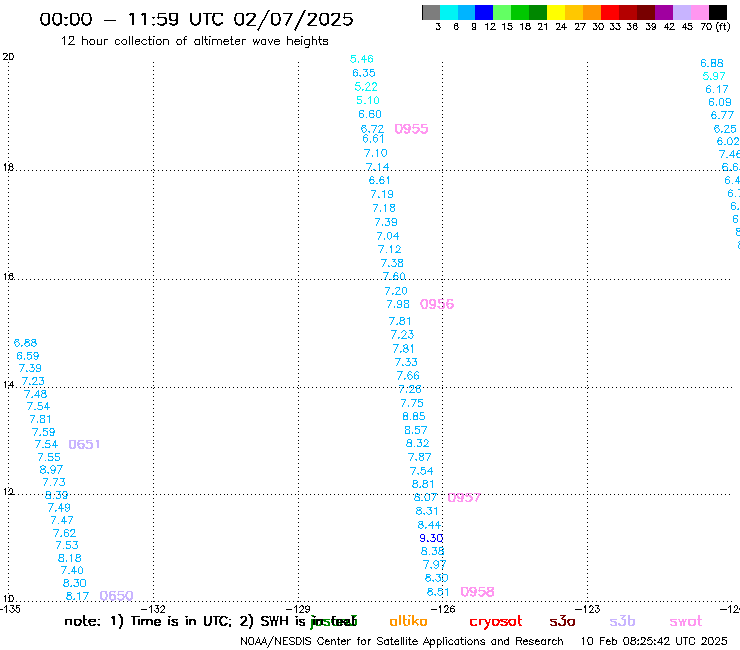
Task: Select the wave height value 7.73
Action: pyautogui.click(x=54, y=482)
